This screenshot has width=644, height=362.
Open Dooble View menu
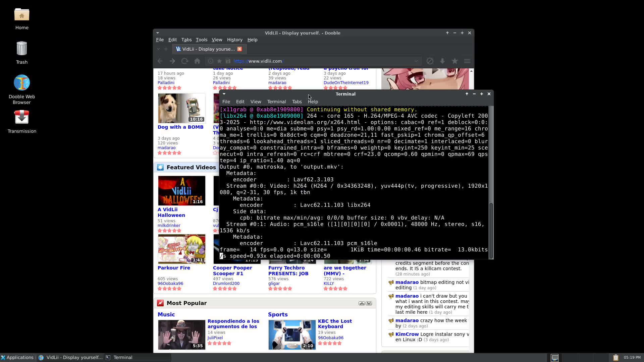217,40
